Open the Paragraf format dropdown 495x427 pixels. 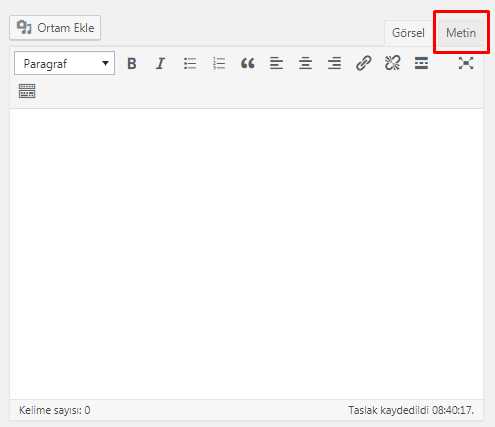pyautogui.click(x=65, y=63)
